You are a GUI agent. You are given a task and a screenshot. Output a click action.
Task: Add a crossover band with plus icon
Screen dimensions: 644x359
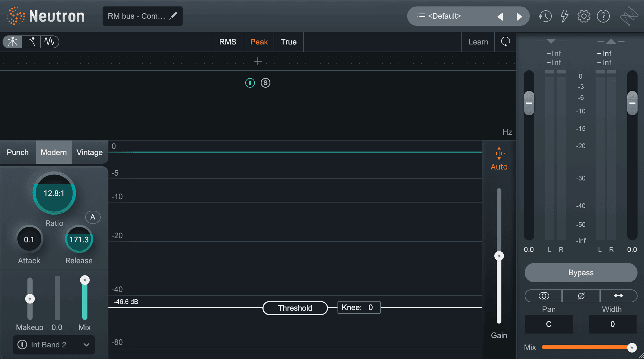(257, 61)
